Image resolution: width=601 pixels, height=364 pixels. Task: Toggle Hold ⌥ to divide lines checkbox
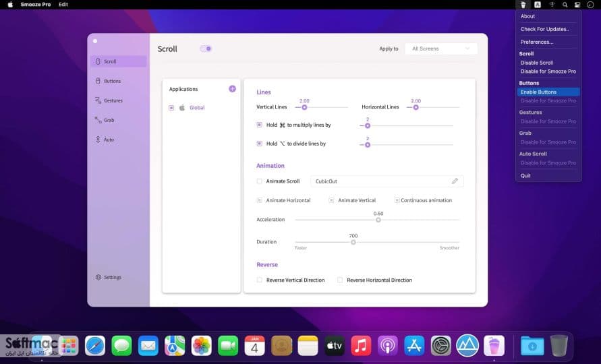(260, 144)
